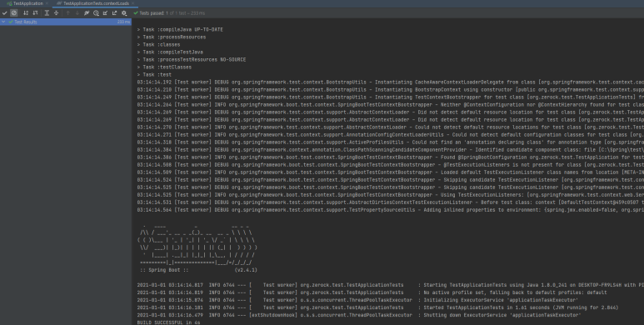Screen dimensions: 644x325
Task: Click the 'Starting TestApplicationTests' log line
Action: click(x=390, y=285)
